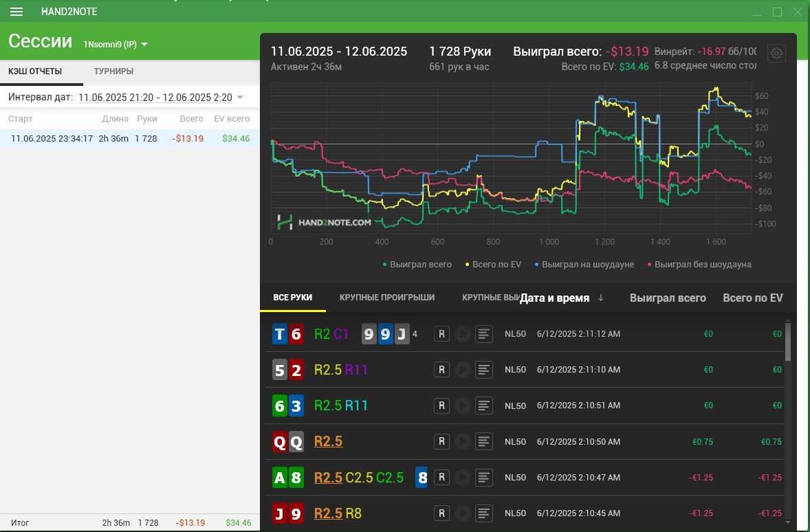Click the play button on the A8 hand row

coord(462,478)
